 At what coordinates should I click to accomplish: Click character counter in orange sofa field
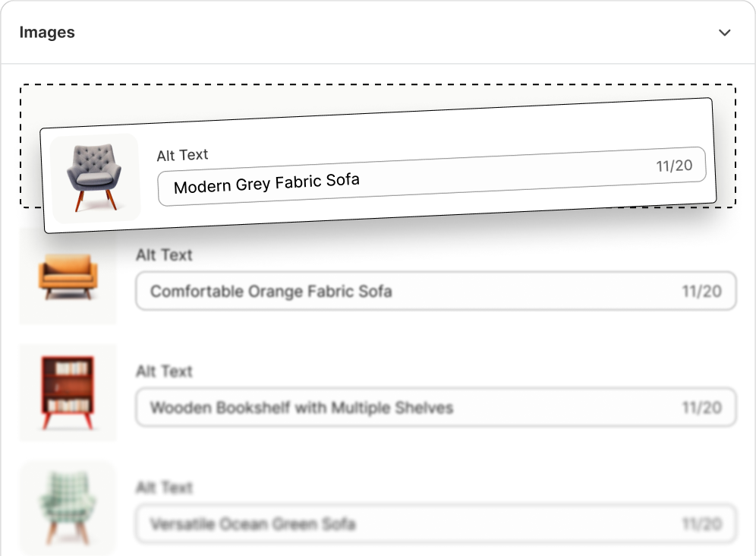click(701, 291)
